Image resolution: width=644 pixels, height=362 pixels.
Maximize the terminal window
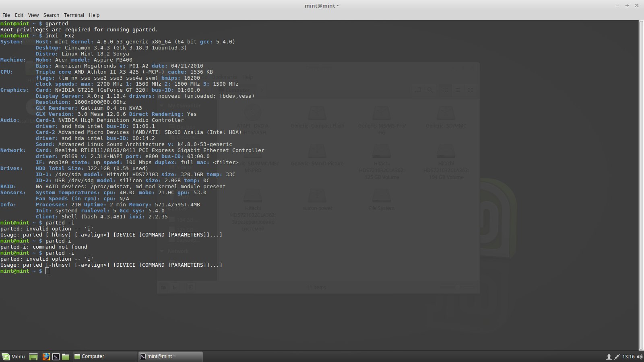pyautogui.click(x=627, y=6)
